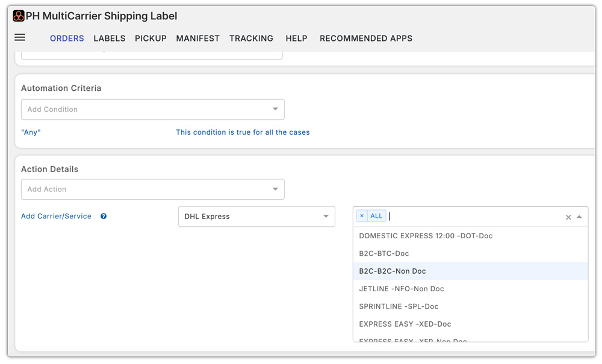The image size is (602, 364).
Task: Clear all selected services with X icon
Action: pyautogui.click(x=568, y=217)
